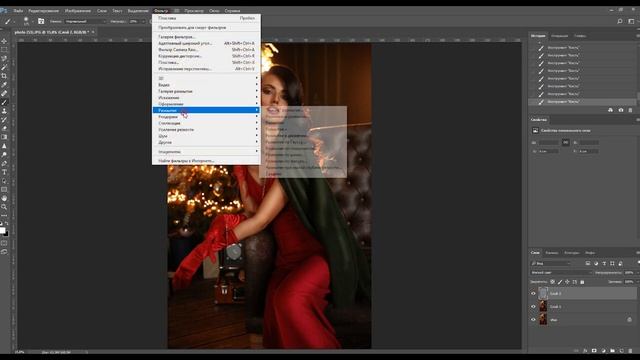The image size is (640, 360).
Task: Add layer style with fx icon
Action: (x=585, y=351)
